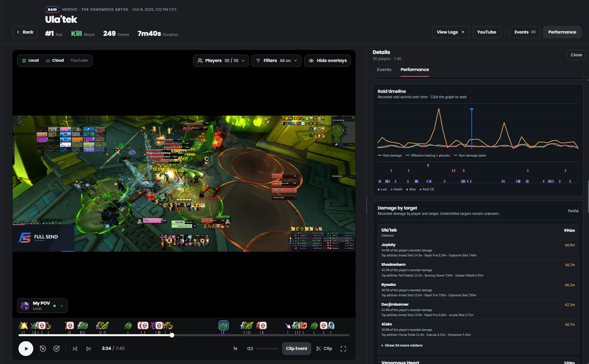The width and height of the screenshot is (589, 364).
Task: Switch video source to Local
Action: tap(30, 60)
